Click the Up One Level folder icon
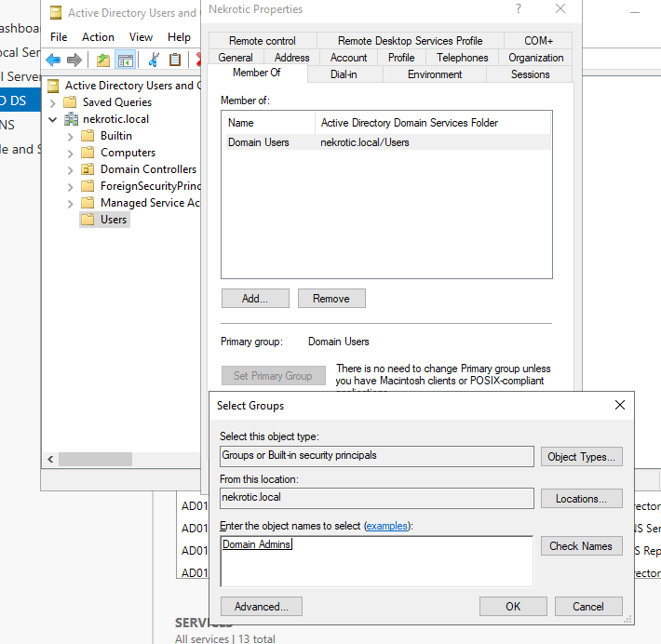Image resolution: width=661 pixels, height=644 pixels. point(102,60)
